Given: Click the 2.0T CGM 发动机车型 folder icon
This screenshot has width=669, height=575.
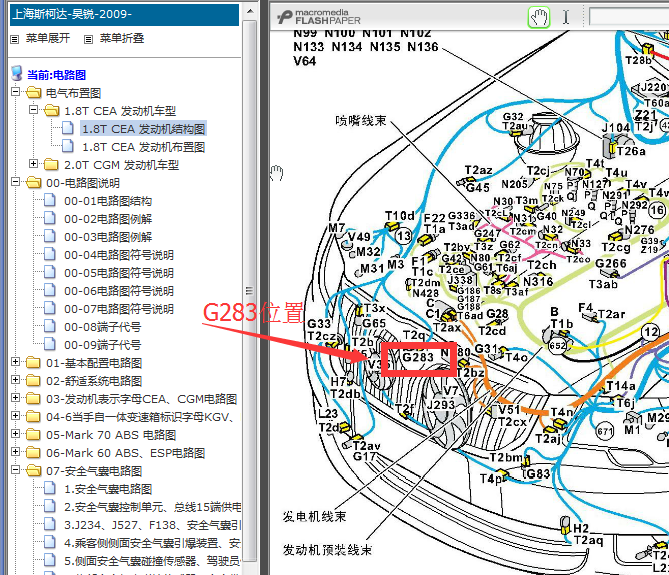Looking at the screenshot, I should click(51, 164).
